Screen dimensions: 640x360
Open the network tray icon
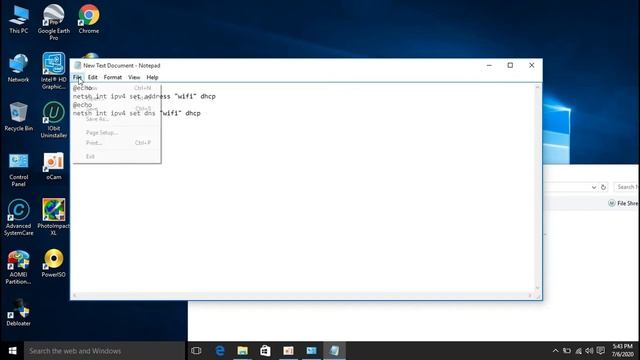coord(578,351)
